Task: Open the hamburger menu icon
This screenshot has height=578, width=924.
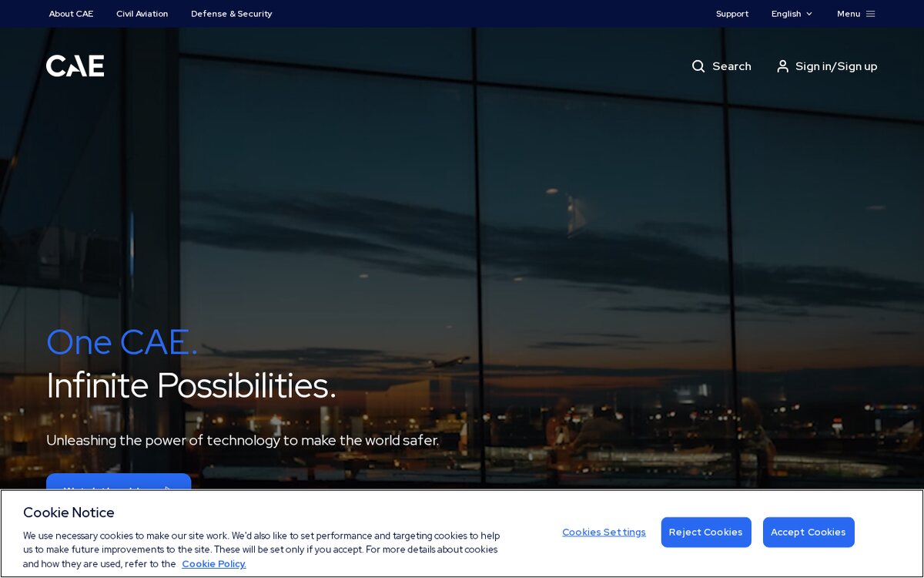Action: (870, 14)
